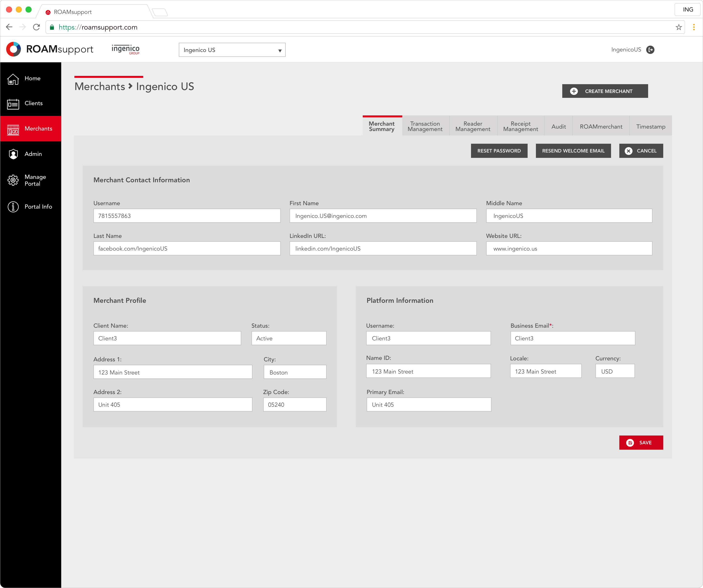Open a new browser tab
This screenshot has height=588, width=703.
(160, 12)
